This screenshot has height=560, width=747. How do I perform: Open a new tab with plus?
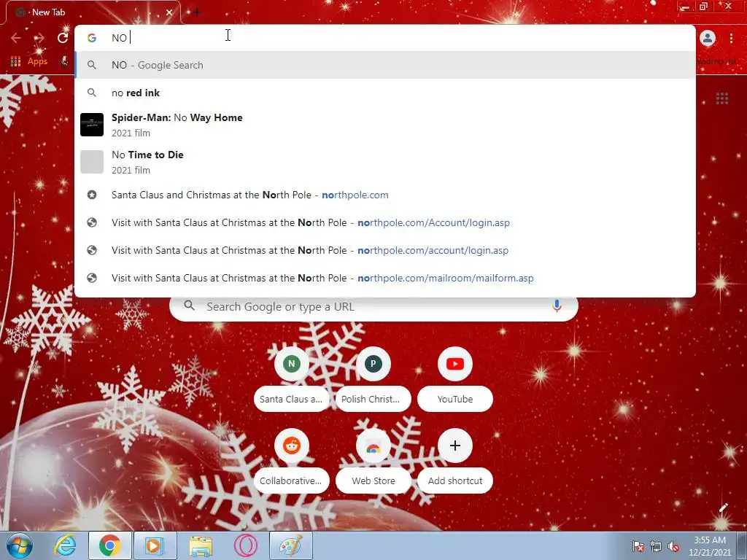196,12
